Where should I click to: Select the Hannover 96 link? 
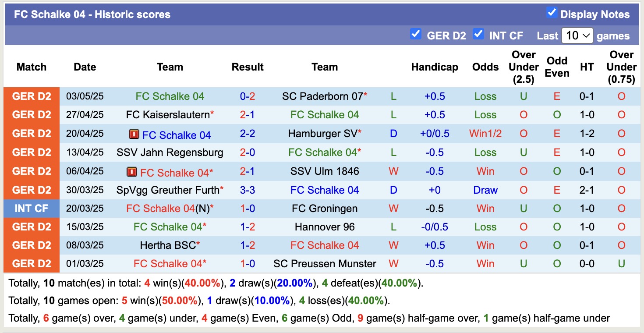(325, 227)
